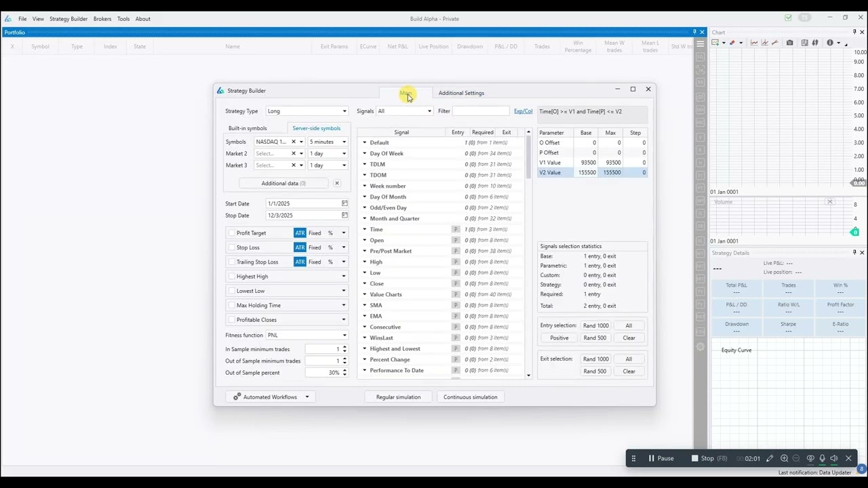Image resolution: width=868 pixels, height=488 pixels.
Task: Switch to Additional Settings tab
Action: click(461, 93)
